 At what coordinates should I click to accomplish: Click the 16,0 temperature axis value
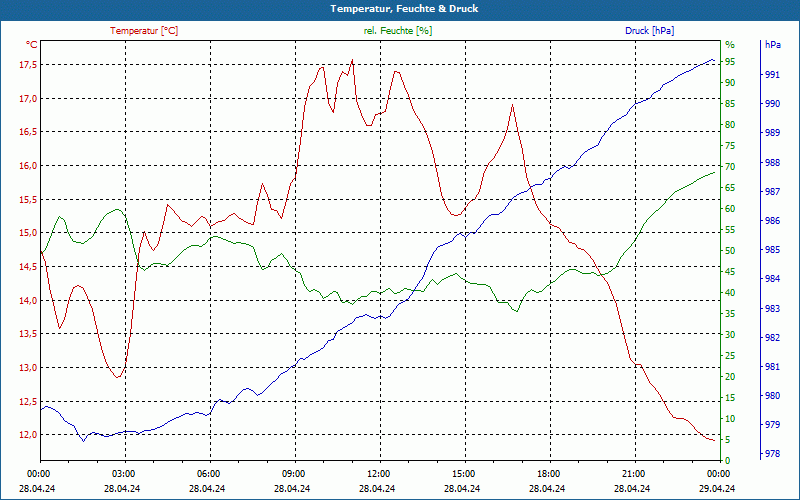(x=28, y=165)
